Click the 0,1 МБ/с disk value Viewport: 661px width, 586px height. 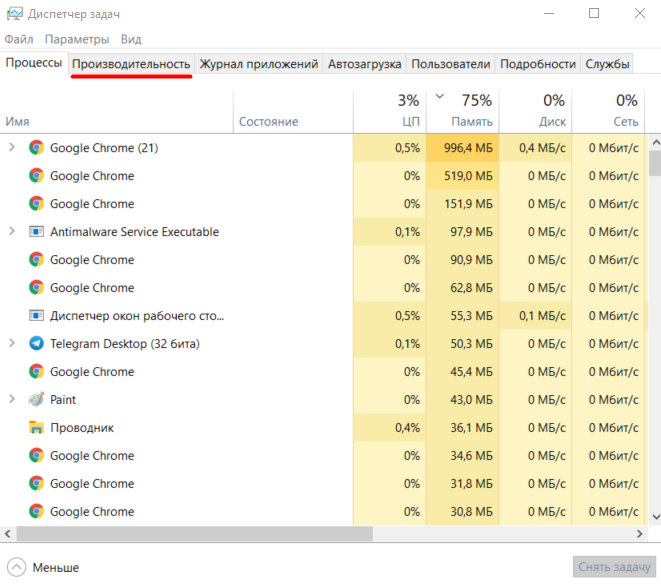pyautogui.click(x=542, y=316)
